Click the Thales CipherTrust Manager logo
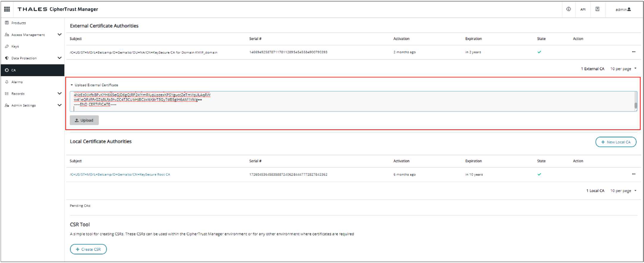The height and width of the screenshot is (263, 644). tap(58, 9)
